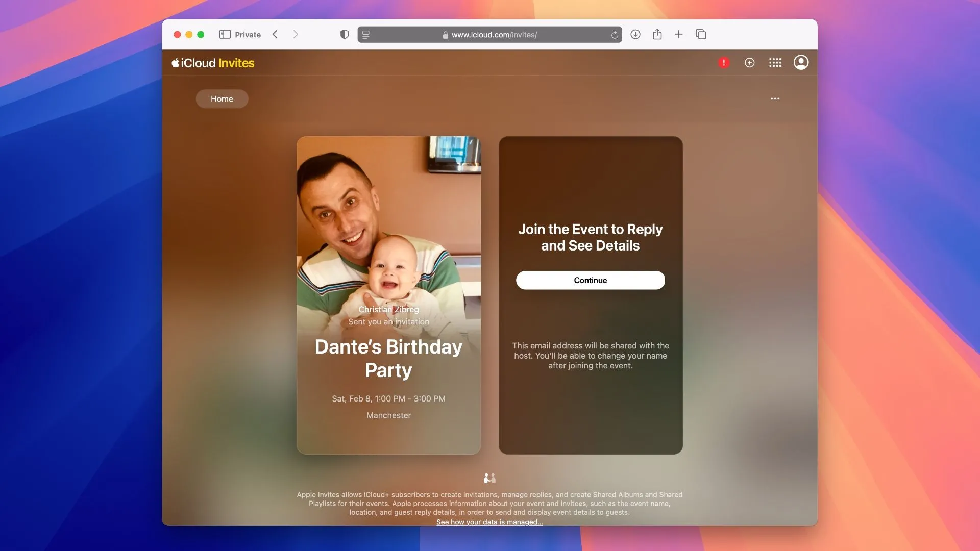Minimize the Safari window with yellow button
Image resolution: width=980 pixels, height=551 pixels.
[x=189, y=34]
